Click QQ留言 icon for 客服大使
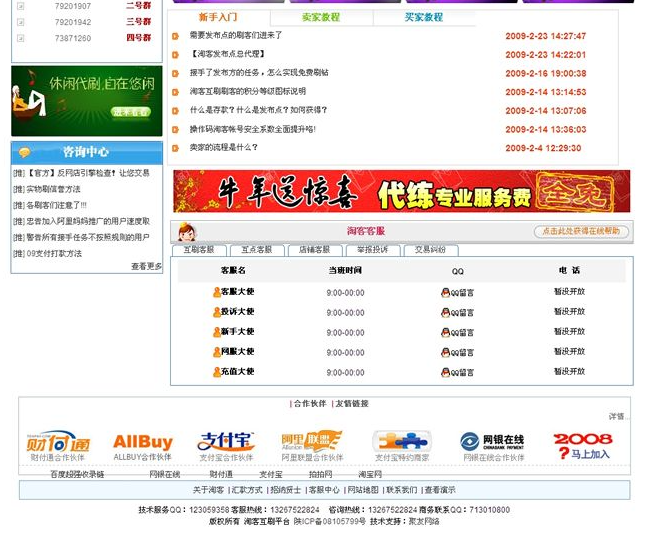 [x=457, y=292]
